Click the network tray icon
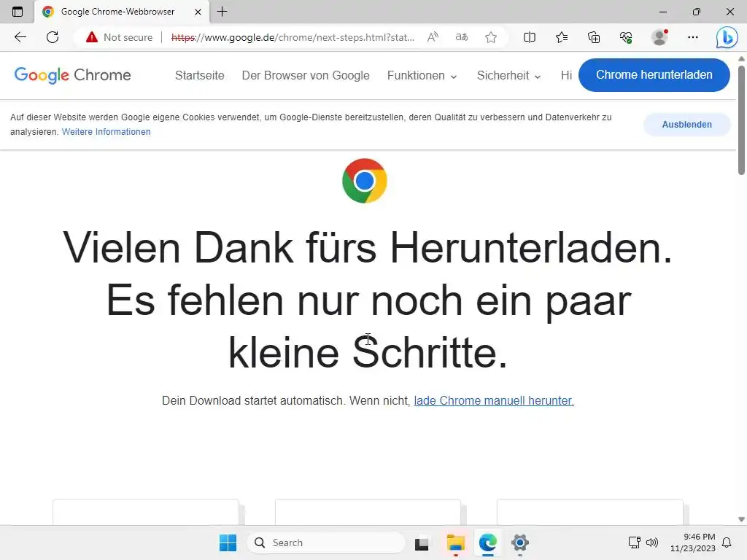This screenshot has width=747, height=560. [x=634, y=542]
